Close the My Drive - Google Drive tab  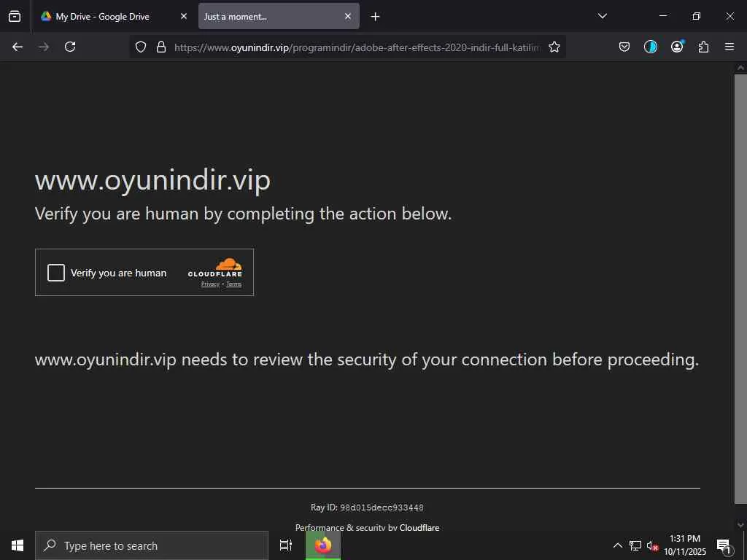(184, 16)
